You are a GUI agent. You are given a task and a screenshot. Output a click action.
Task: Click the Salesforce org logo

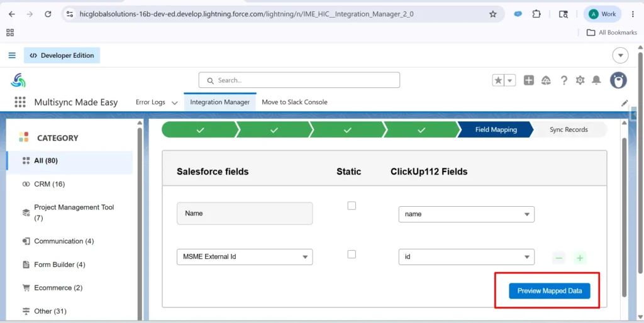tap(18, 80)
